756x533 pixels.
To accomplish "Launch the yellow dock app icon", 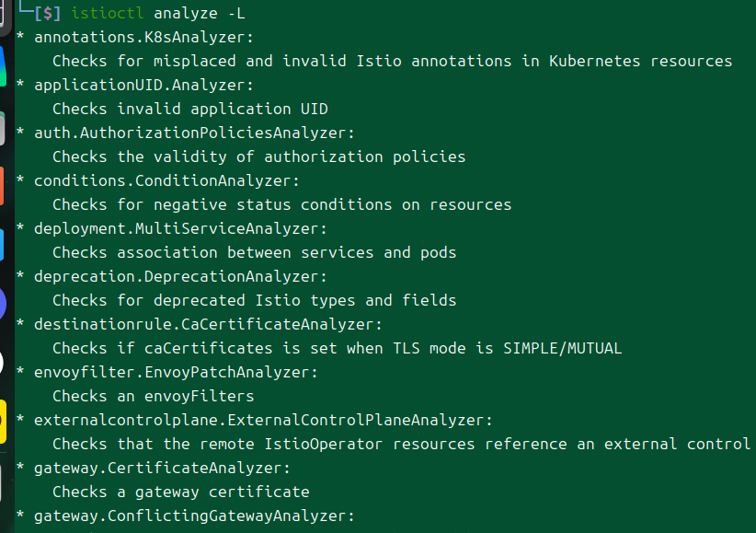I will [3, 422].
